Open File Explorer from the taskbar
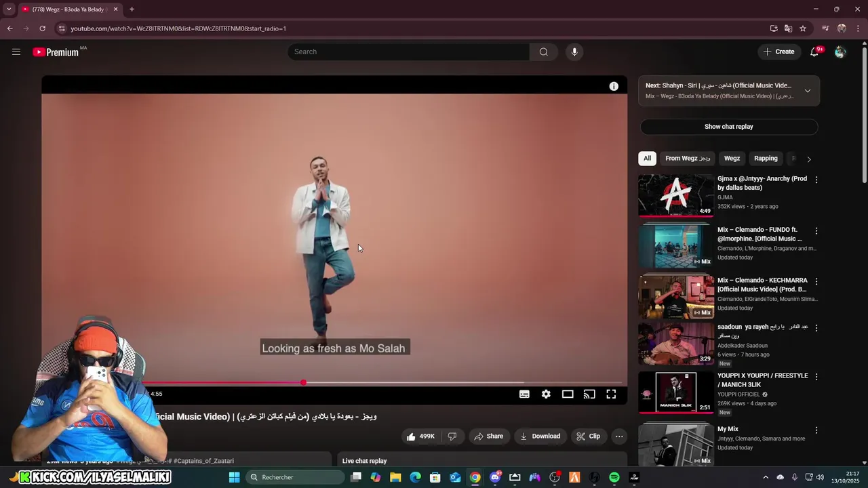This screenshot has height=488, width=868. point(395,477)
